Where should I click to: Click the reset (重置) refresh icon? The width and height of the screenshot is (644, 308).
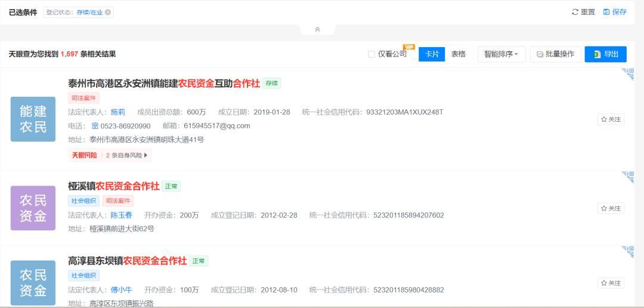[x=575, y=13]
